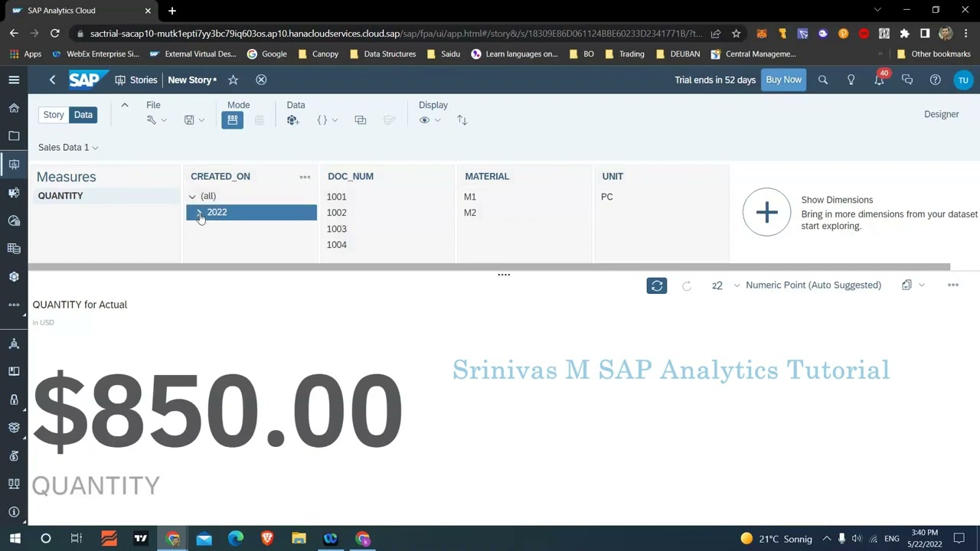Open the CREATED_ON more options menu
This screenshot has height=551, width=980.
305,177
